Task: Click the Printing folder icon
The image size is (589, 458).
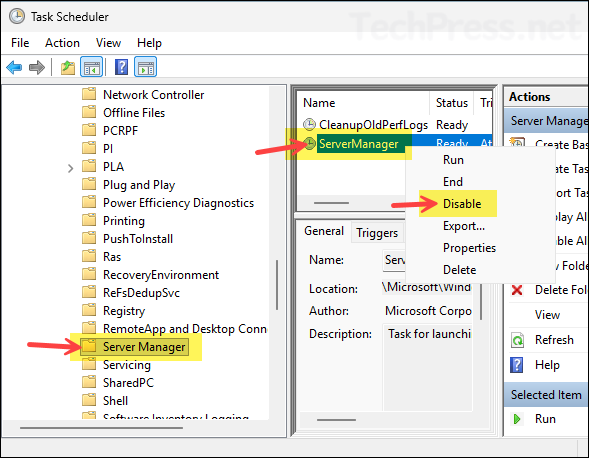Action: tap(89, 221)
